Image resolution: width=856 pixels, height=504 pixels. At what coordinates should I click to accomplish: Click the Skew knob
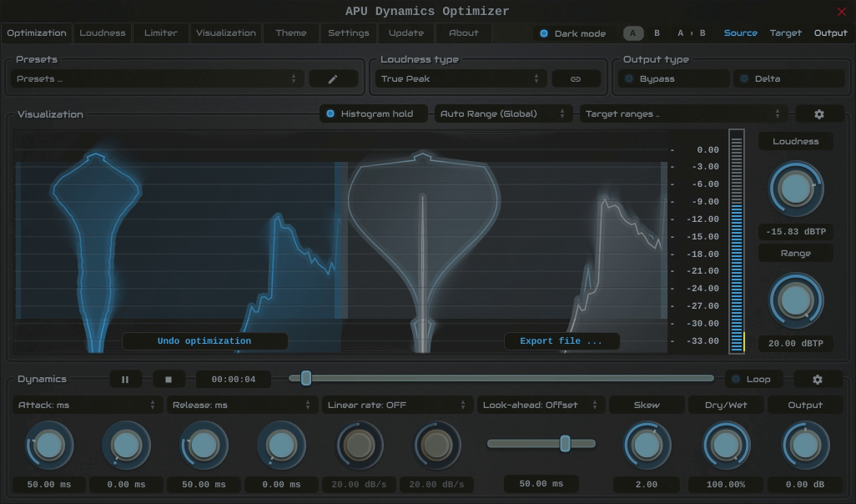pyautogui.click(x=647, y=446)
